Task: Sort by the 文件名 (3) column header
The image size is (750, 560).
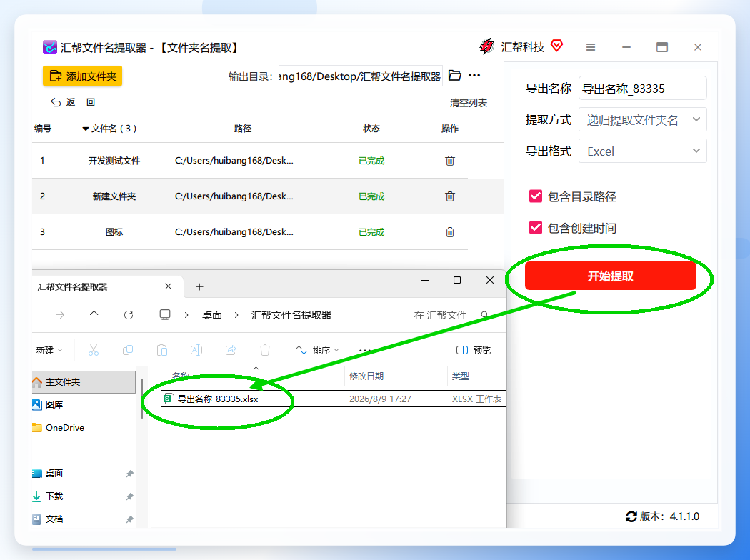Action: (109, 129)
